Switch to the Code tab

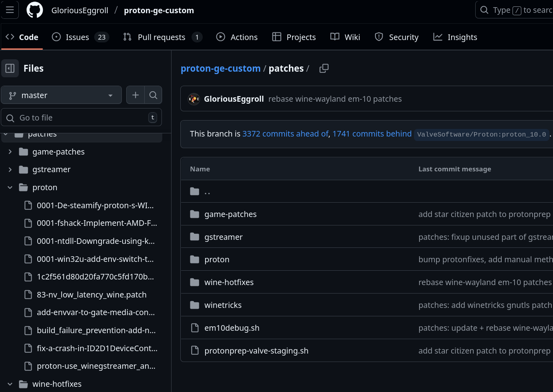(22, 37)
